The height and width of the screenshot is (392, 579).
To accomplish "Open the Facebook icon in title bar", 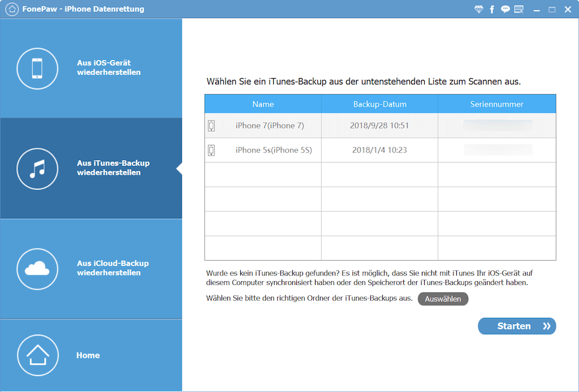I will point(492,9).
